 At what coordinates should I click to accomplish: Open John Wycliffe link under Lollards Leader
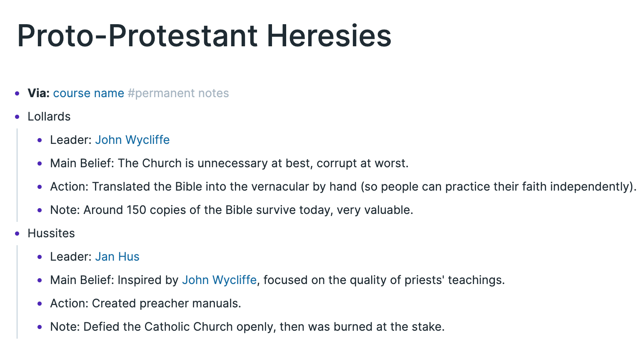132,140
